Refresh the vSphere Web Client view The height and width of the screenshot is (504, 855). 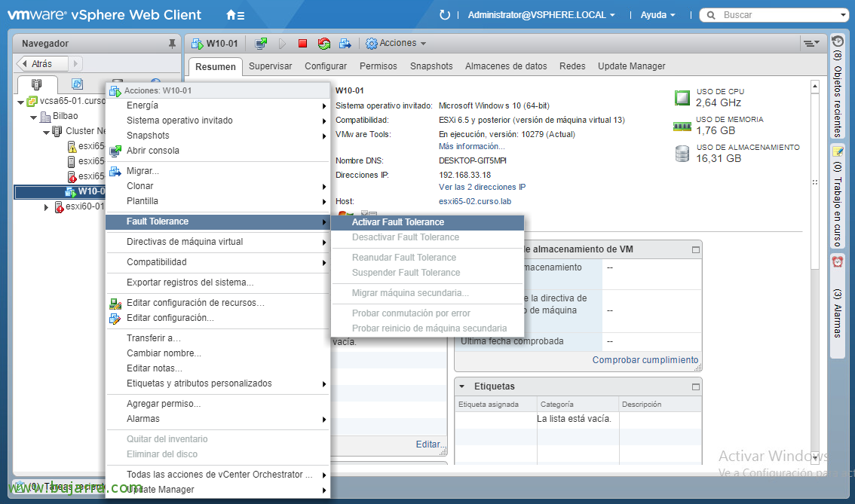coord(445,15)
